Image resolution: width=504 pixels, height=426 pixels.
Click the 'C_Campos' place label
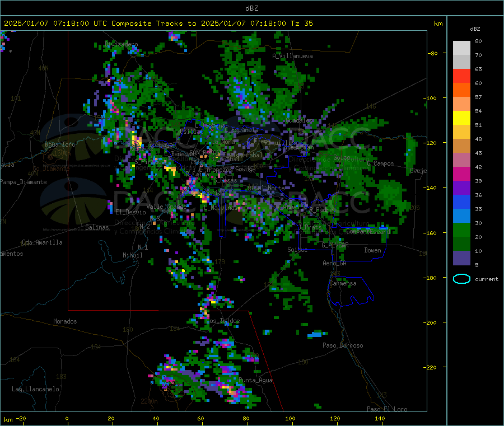[380, 163]
